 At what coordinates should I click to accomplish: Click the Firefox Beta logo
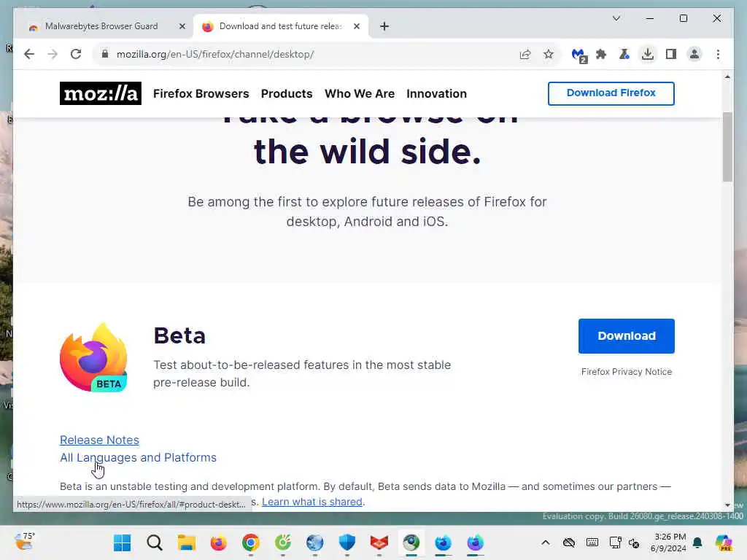coord(94,358)
